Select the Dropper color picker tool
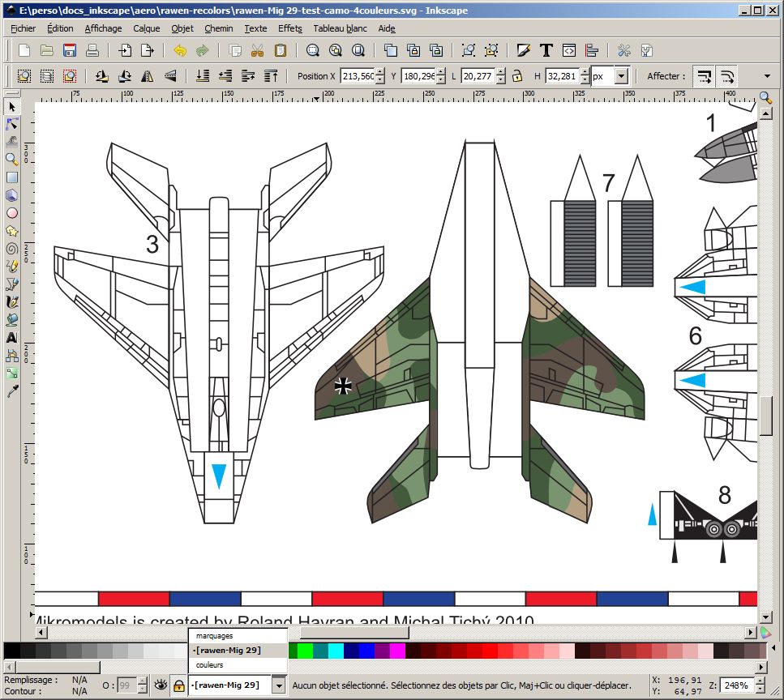Image resolution: width=784 pixels, height=700 pixels. [12, 391]
